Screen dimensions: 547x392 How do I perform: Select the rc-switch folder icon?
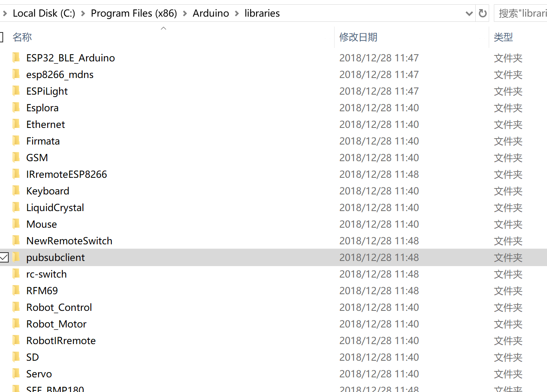(x=16, y=274)
